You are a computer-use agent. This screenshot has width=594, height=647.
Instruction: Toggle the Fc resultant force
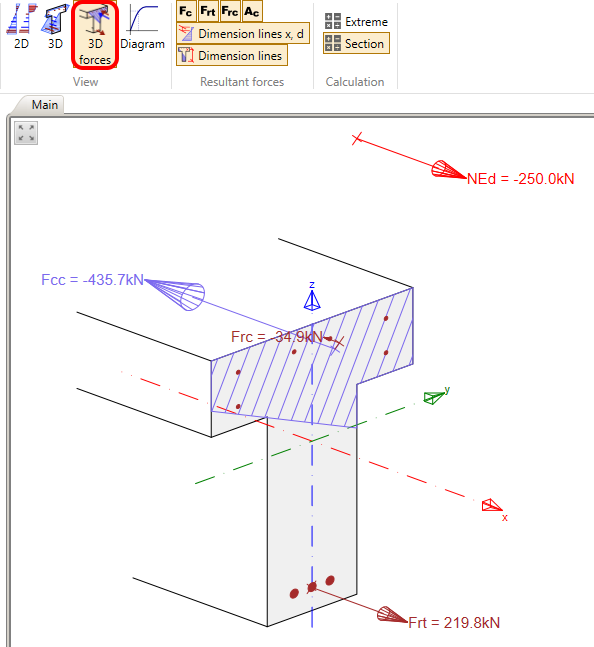(x=186, y=12)
